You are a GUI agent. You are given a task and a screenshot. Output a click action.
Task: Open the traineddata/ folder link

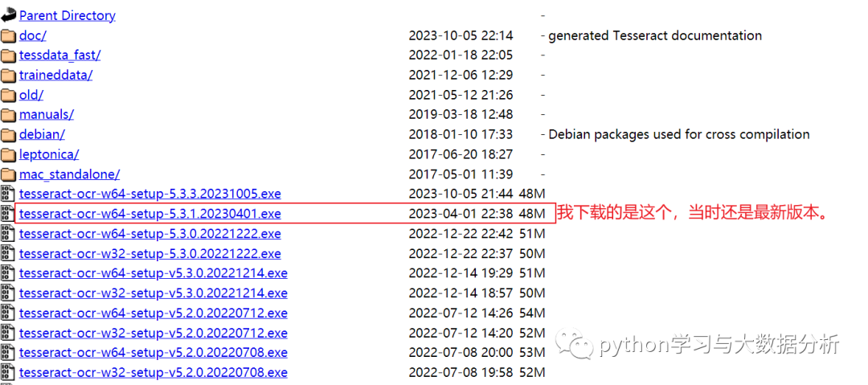click(x=55, y=76)
